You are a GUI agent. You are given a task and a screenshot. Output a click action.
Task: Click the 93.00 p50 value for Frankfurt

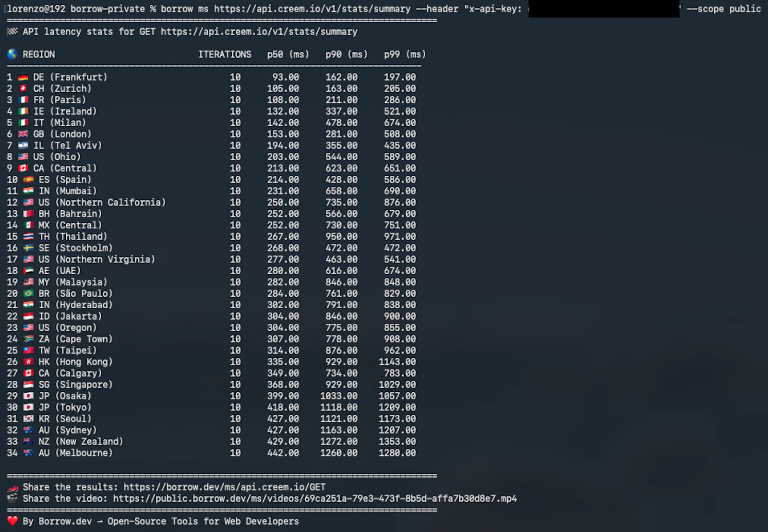pyautogui.click(x=286, y=77)
